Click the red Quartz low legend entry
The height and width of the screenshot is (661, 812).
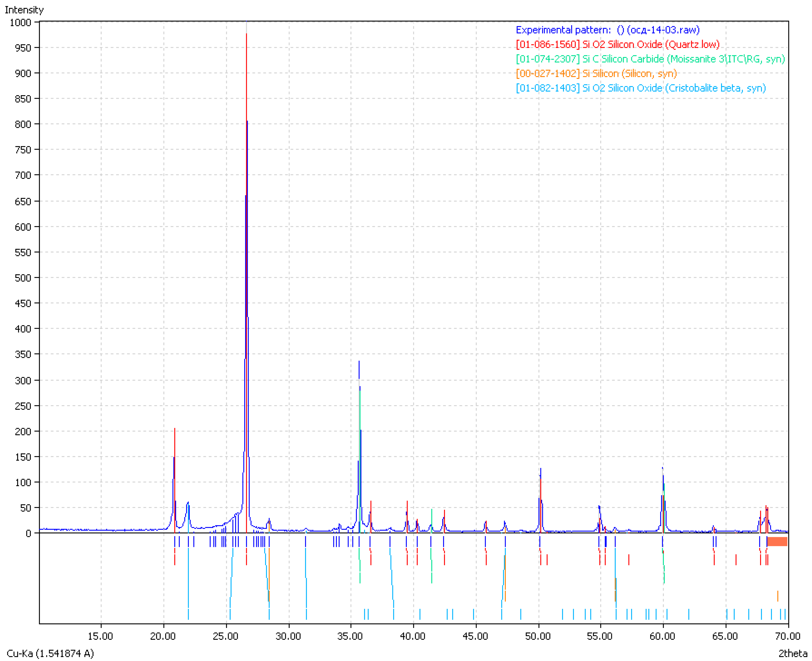point(618,44)
